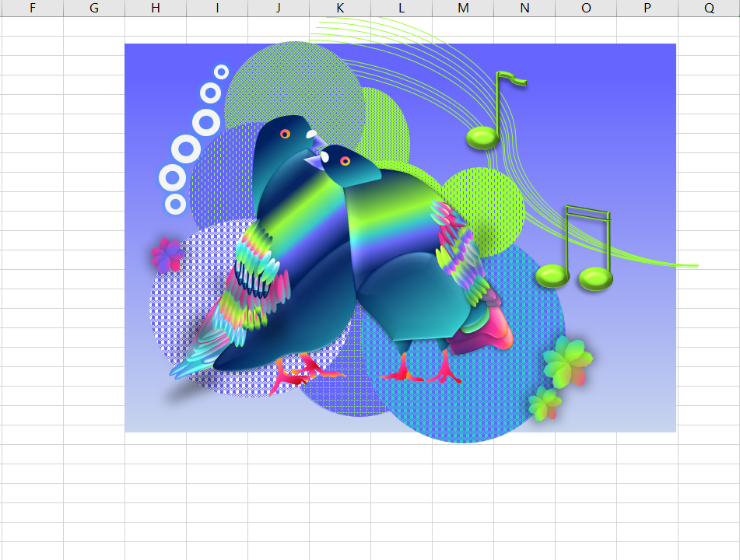The image size is (740, 560).
Task: Select column F header
Action: coord(32,9)
